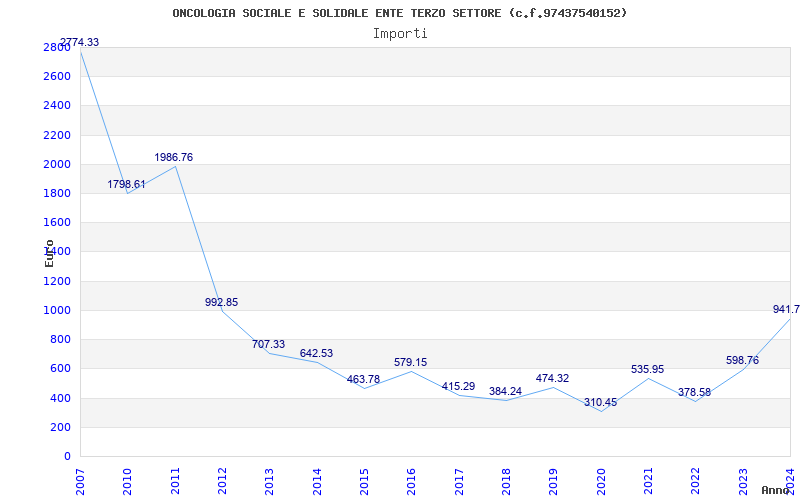Click the y-axis value 1800

point(57,193)
